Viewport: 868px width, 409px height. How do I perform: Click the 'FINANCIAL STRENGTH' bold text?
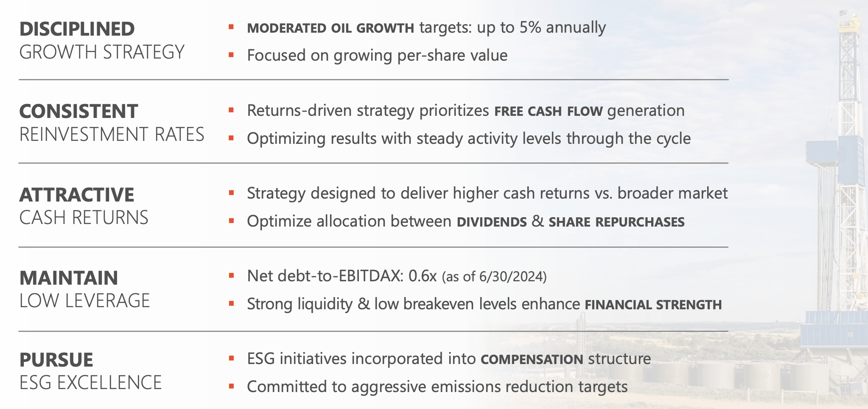pyautogui.click(x=653, y=305)
